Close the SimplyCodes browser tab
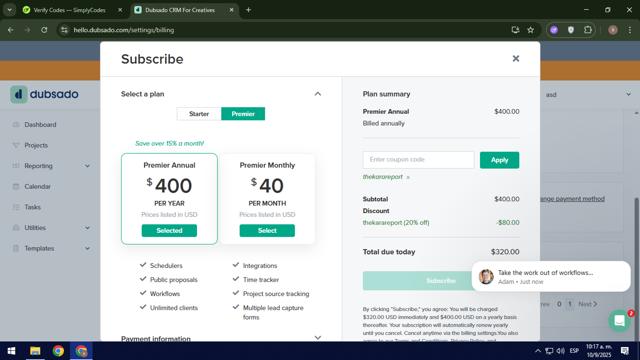This screenshot has width=640, height=360. tap(120, 10)
